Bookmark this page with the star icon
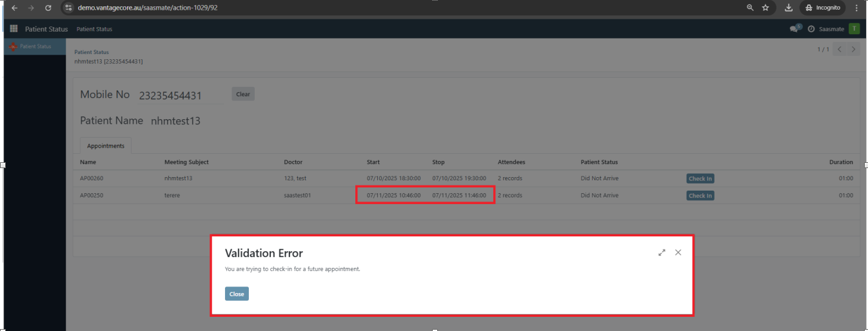The height and width of the screenshot is (331, 868). pos(765,8)
